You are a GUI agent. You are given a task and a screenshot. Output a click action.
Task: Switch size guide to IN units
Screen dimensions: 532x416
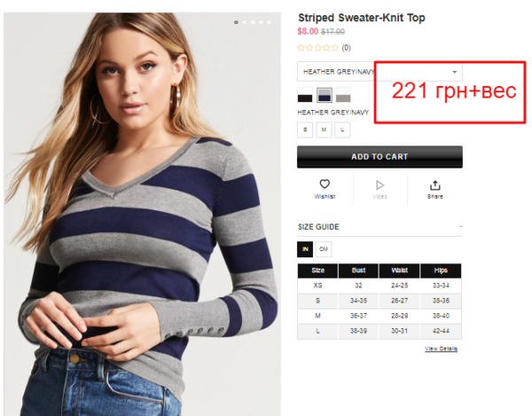[x=305, y=249]
